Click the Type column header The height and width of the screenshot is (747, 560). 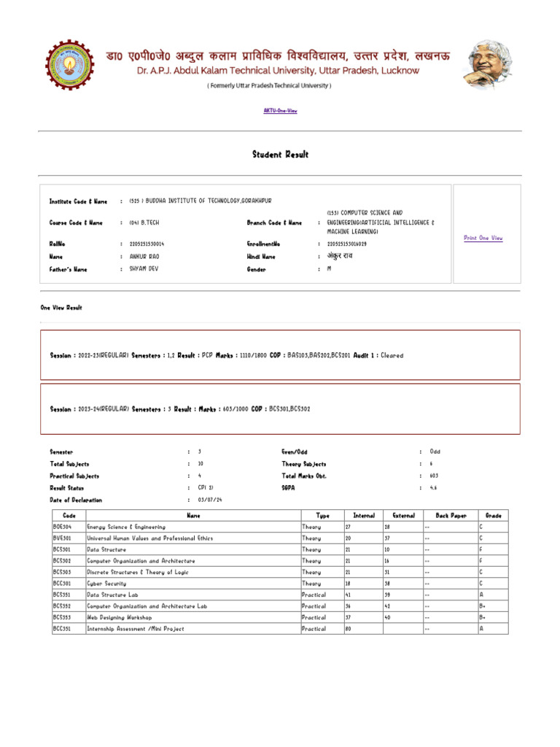coord(322,516)
